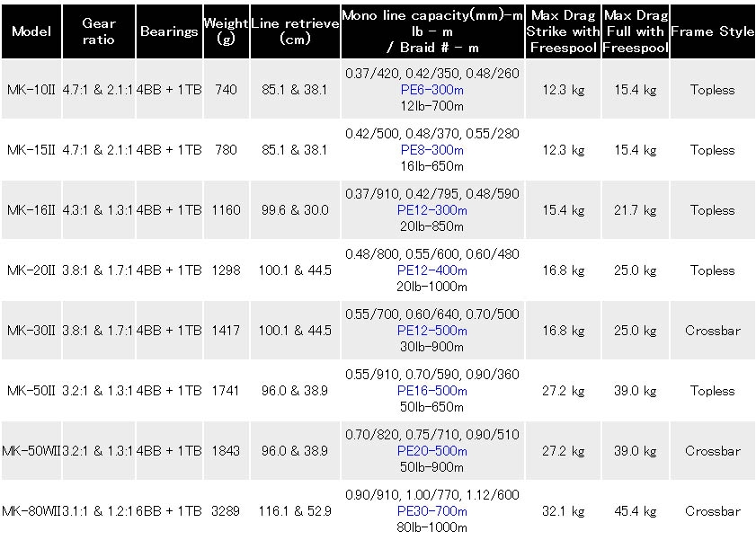Click the MK-50WII model cell
Screen dimensions: 756x540
(x=31, y=451)
